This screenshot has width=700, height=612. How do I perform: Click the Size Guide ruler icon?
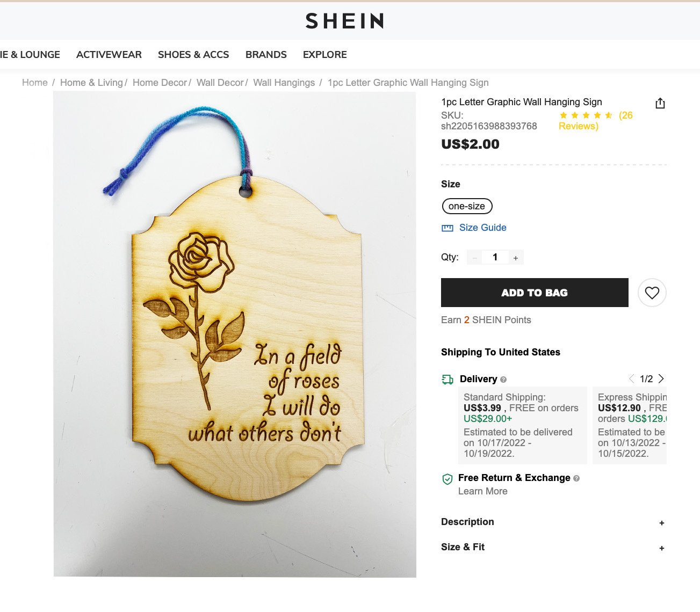pyautogui.click(x=447, y=228)
